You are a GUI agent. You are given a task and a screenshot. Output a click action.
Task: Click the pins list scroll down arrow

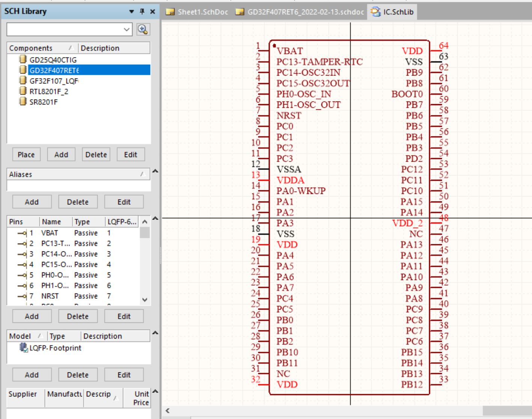pos(145,300)
